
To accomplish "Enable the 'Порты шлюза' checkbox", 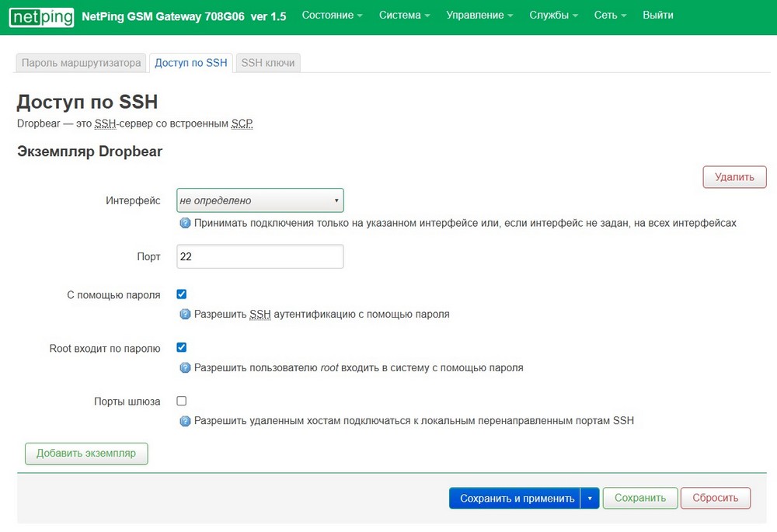I will (182, 402).
